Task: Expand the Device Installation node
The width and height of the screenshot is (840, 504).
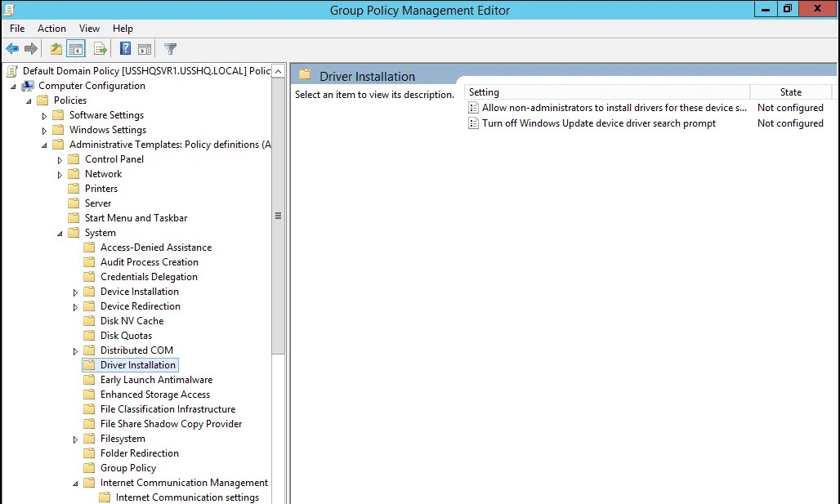Action: pos(74,291)
